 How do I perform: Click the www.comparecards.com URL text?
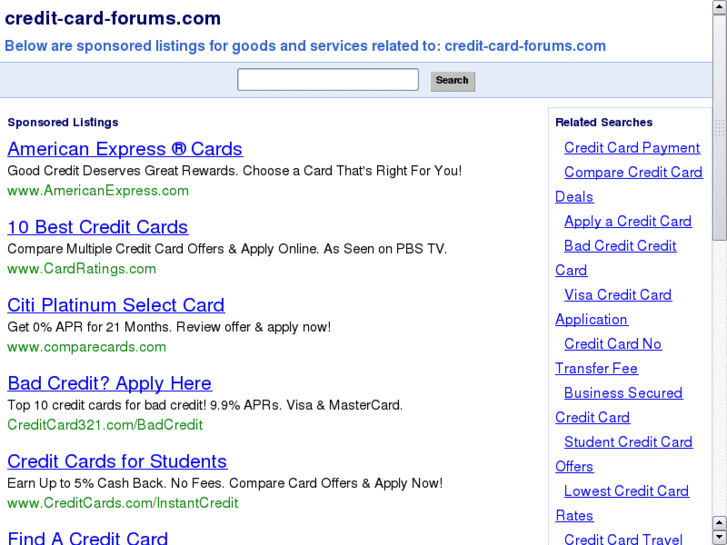click(87, 347)
